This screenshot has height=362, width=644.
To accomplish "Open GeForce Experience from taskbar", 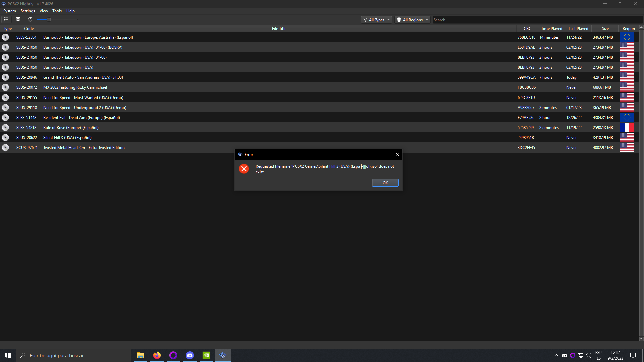I will 206,355.
